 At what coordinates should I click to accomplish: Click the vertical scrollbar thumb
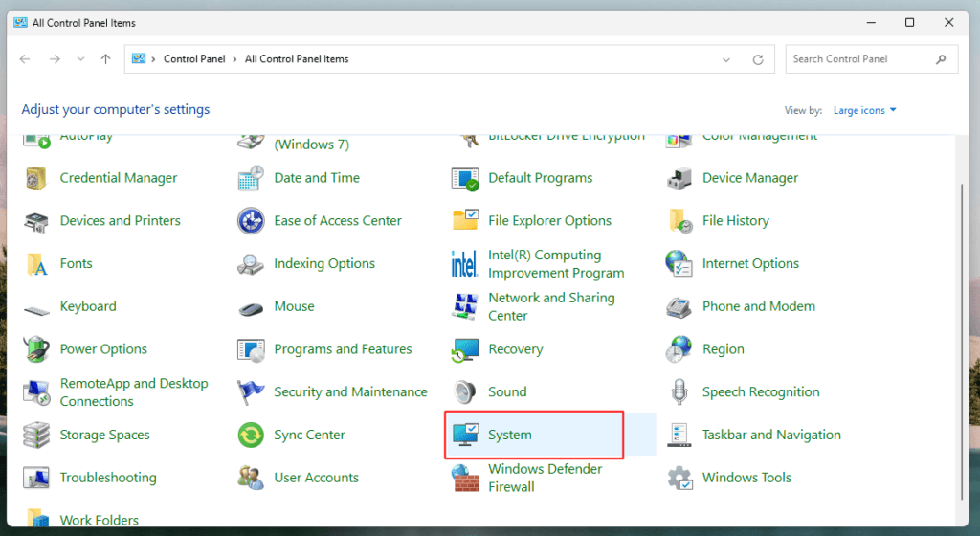click(x=961, y=342)
